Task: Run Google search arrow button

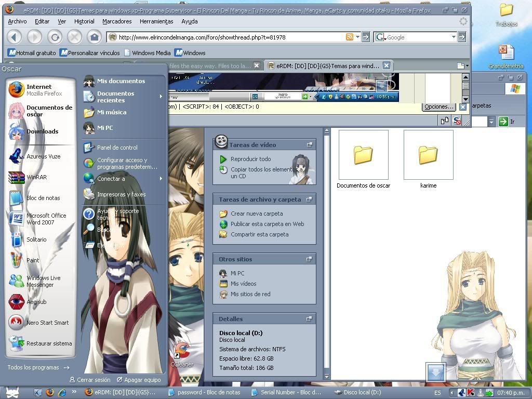Action: tap(462, 37)
